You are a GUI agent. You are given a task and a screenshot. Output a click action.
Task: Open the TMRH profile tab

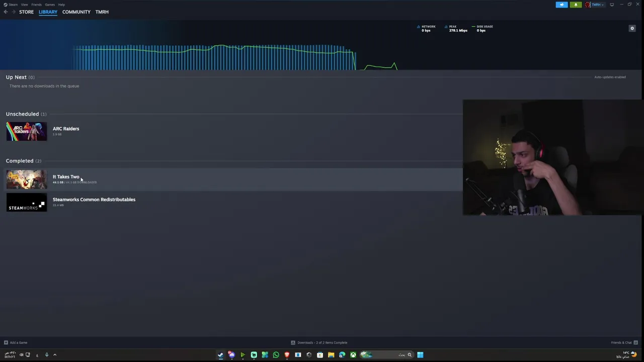[102, 12]
